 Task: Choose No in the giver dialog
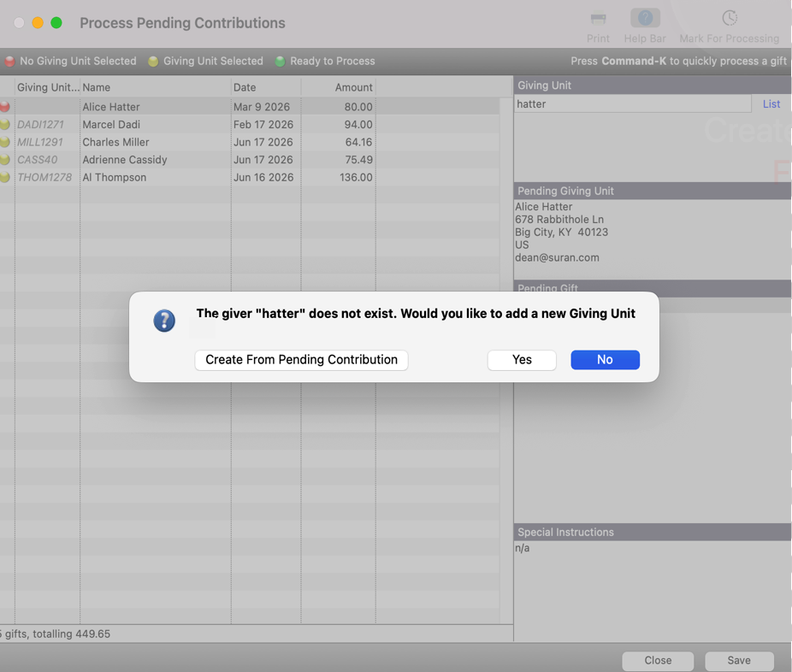coord(605,360)
